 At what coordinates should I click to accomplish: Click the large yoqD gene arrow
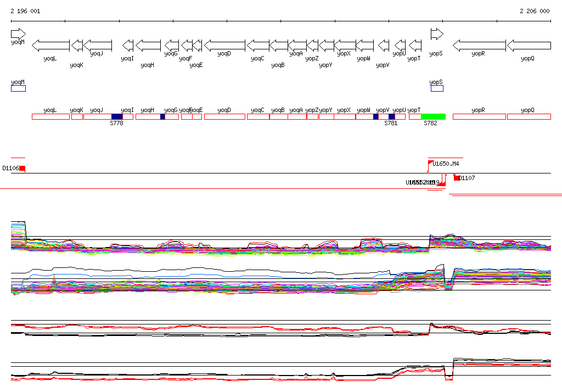coord(224,45)
